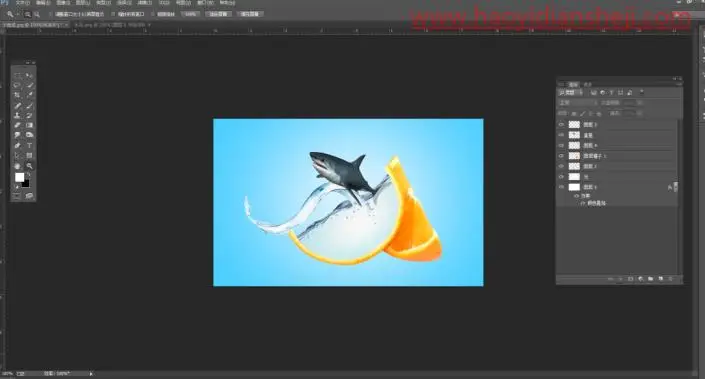Select the Move tool

[x=29, y=76]
